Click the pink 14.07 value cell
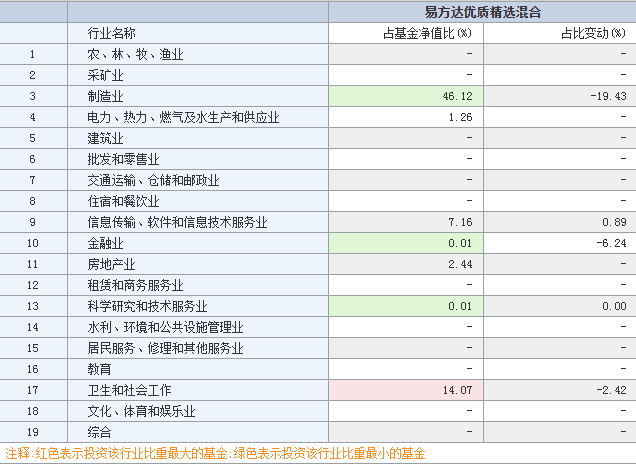 point(405,390)
